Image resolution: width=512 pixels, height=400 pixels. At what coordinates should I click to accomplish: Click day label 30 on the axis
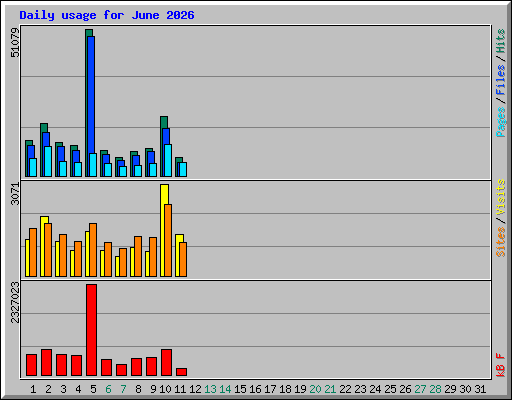(x=465, y=389)
